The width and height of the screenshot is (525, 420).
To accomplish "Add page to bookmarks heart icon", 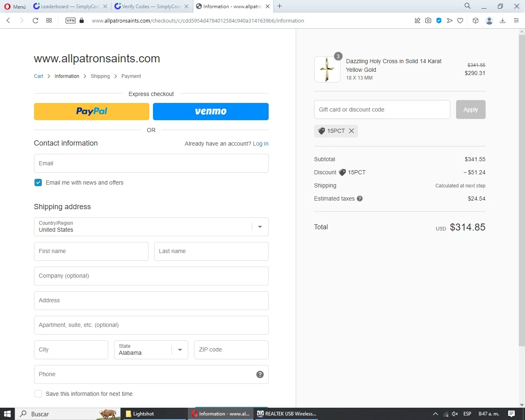I will pos(460,21).
